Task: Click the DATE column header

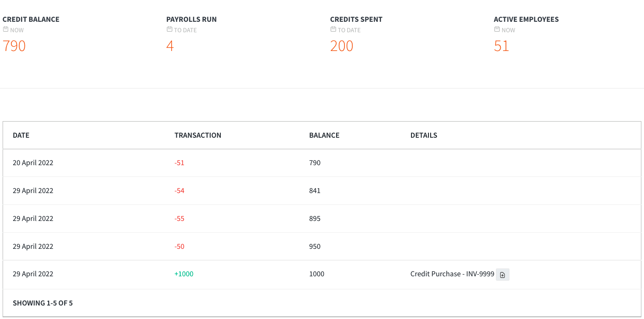Action: pyautogui.click(x=21, y=135)
